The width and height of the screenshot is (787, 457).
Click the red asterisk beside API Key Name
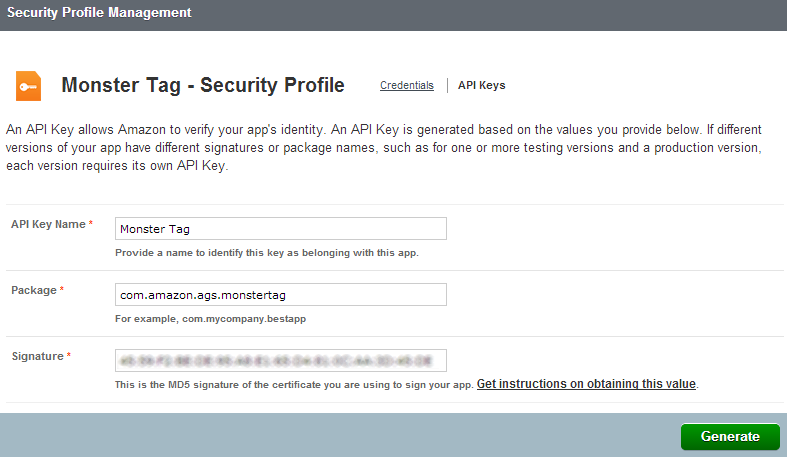click(x=91, y=224)
